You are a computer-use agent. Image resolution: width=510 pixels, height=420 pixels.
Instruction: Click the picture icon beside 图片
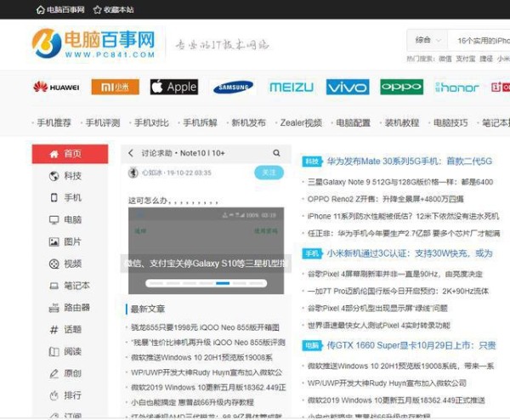point(54,241)
